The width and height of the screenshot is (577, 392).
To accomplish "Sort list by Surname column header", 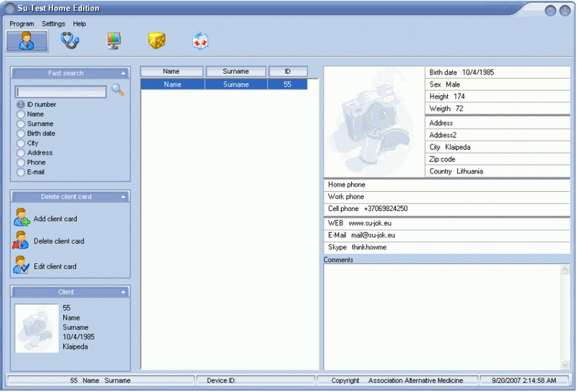I will pyautogui.click(x=236, y=71).
